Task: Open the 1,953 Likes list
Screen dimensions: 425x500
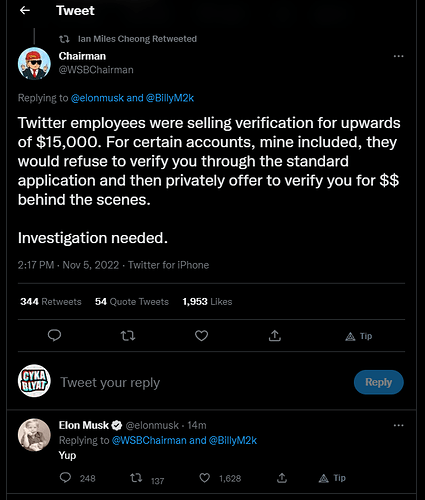Action: (x=207, y=302)
